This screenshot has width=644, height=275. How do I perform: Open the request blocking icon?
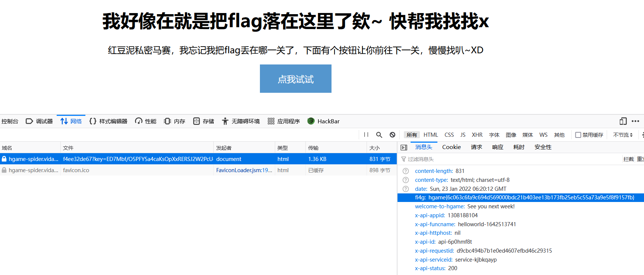(392, 135)
